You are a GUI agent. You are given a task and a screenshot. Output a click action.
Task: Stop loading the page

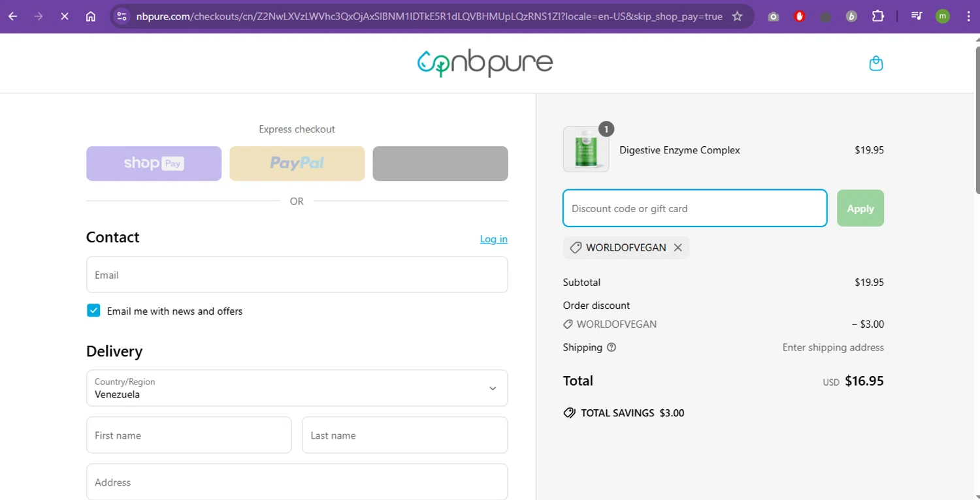click(65, 16)
